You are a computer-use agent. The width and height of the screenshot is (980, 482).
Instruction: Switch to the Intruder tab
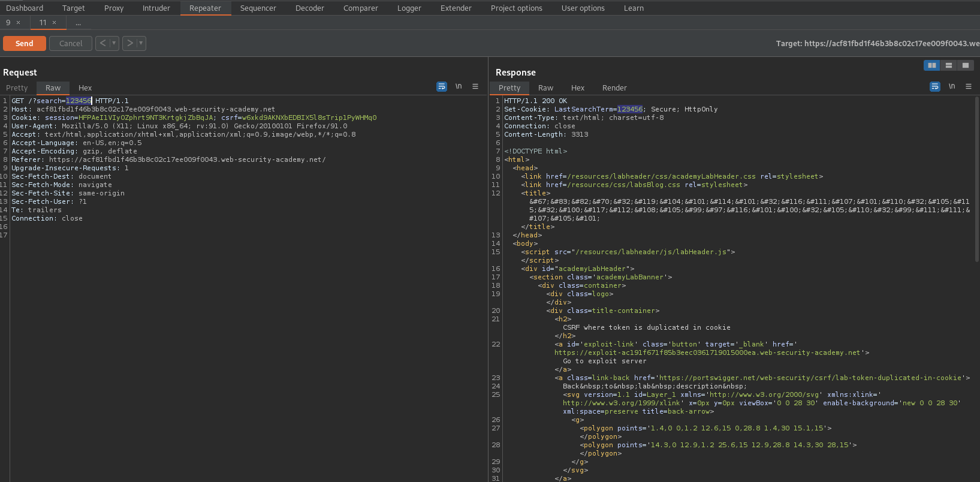156,8
